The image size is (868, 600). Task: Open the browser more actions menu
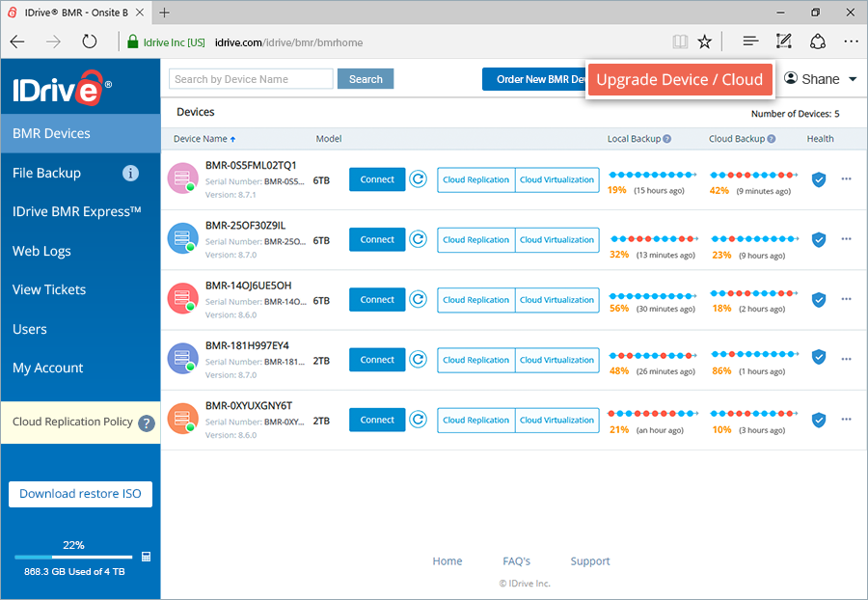pos(851,41)
